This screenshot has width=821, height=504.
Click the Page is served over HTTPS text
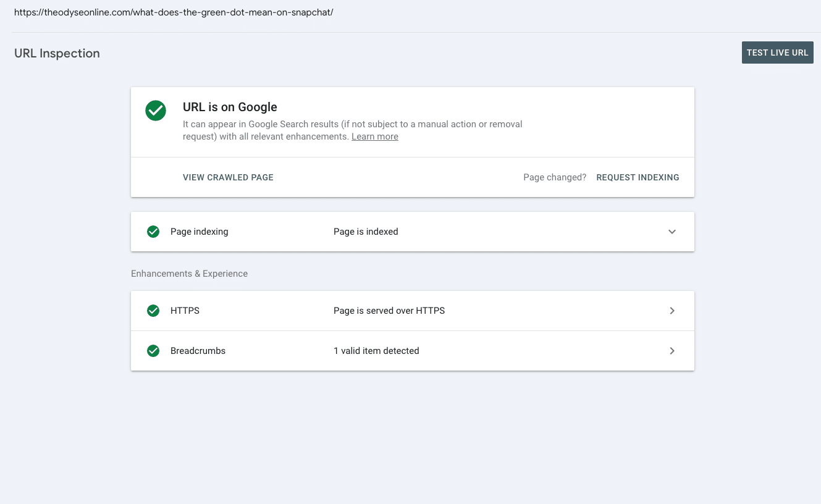[x=389, y=311]
